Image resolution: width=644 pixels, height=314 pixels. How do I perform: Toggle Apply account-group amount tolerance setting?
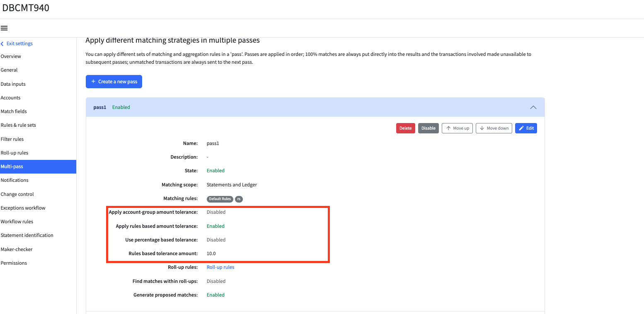point(216,212)
